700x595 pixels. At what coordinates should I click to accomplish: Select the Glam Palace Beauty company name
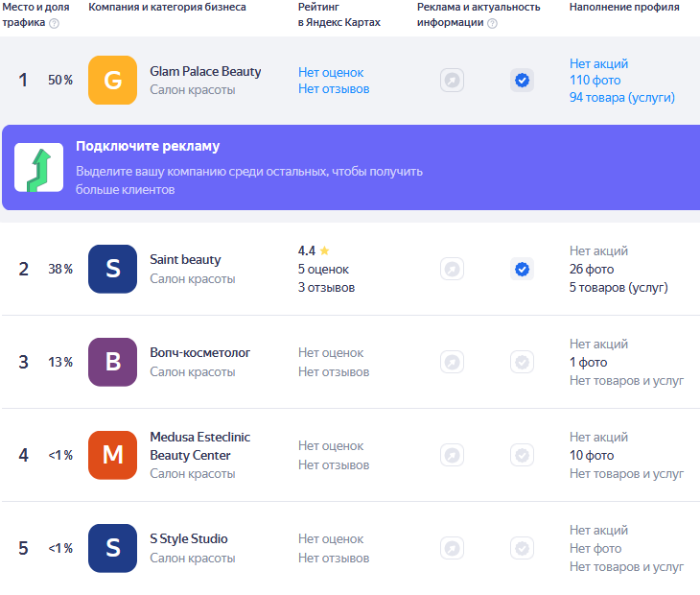click(205, 71)
